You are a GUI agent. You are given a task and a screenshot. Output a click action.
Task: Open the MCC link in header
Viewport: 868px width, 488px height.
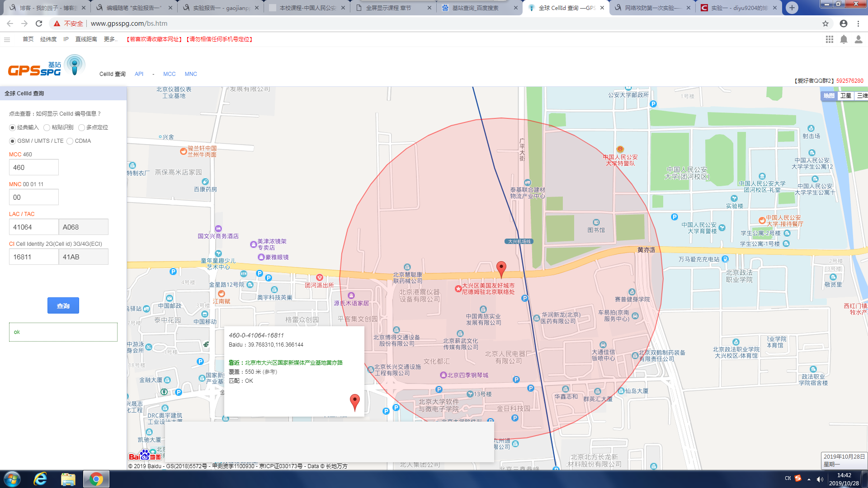(169, 74)
